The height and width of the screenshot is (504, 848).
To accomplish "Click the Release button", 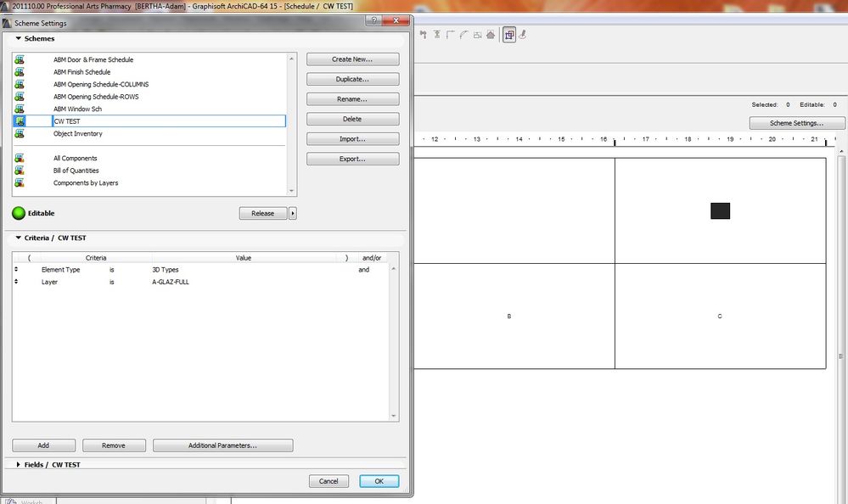I will [x=263, y=213].
